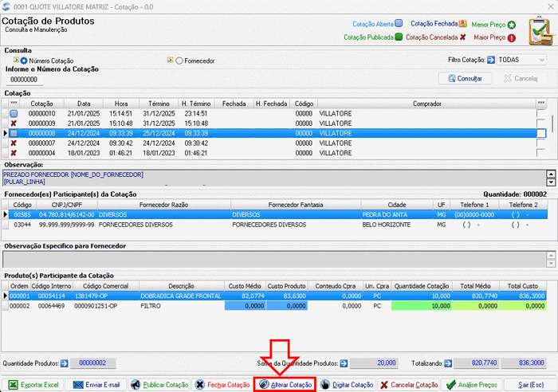Open the Filtro Cotação TODAS dropdown
Viewport: 558px width, 392px height.
click(x=521, y=60)
